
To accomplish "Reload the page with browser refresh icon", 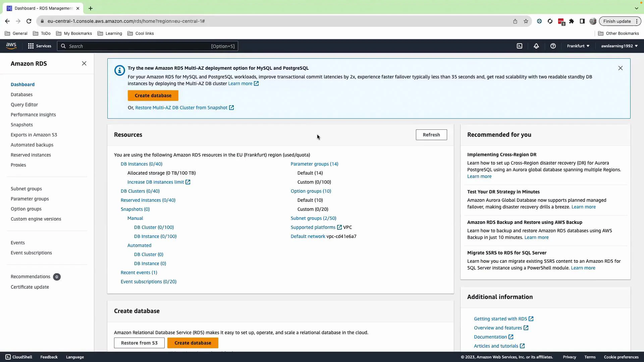I will point(29,21).
